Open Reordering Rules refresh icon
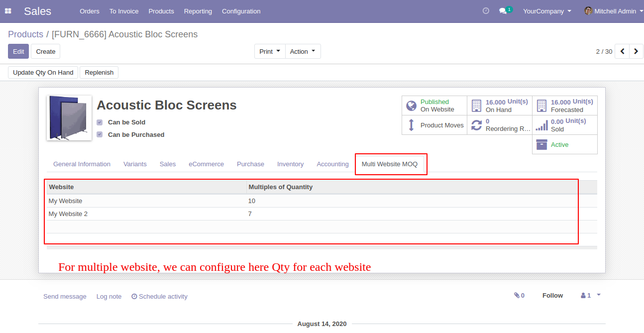 [x=476, y=125]
